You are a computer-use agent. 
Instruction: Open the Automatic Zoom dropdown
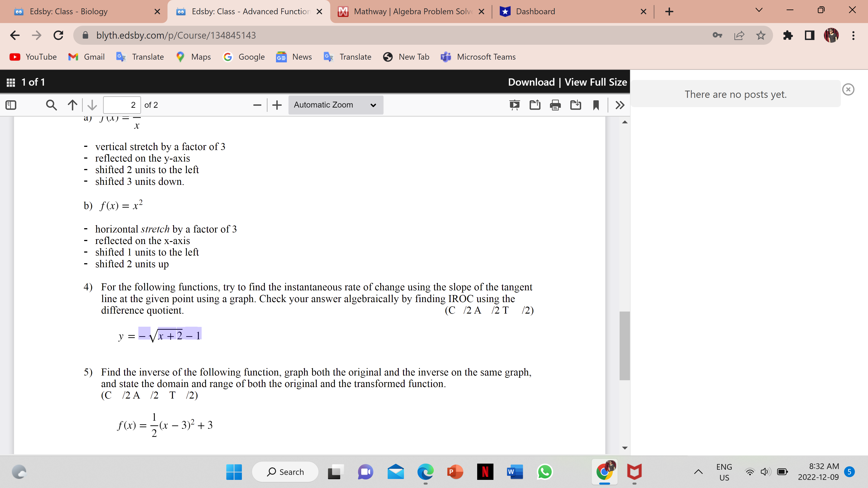[336, 105]
